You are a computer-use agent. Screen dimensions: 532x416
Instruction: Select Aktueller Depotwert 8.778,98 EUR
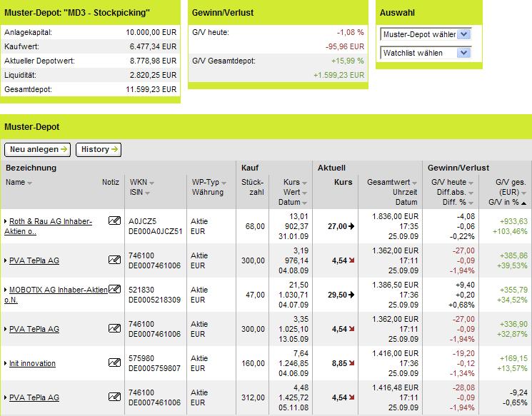coord(153,61)
